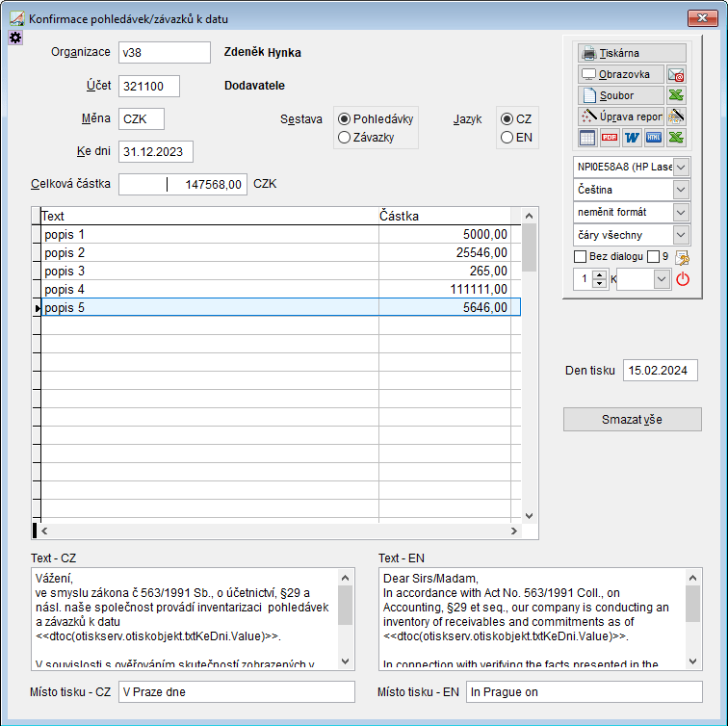Click the table vertical scrollbar up arrow
Viewport: 728px width, 726px height.
[529, 216]
